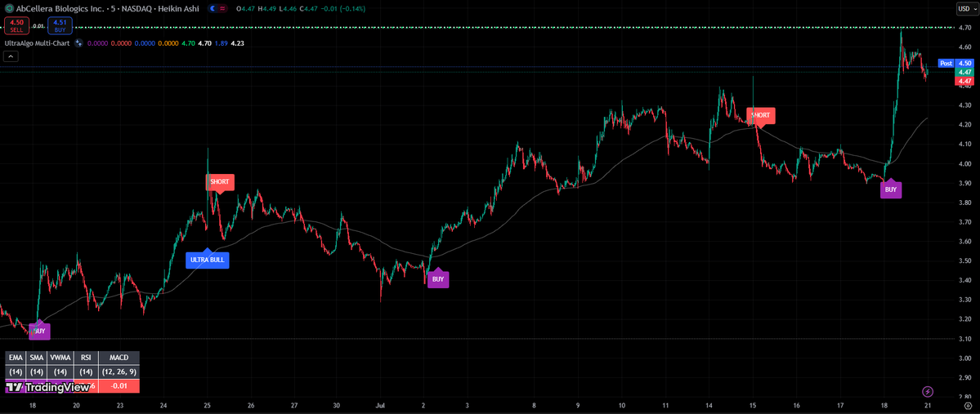
Task: Click the MACD header cell in the table
Action: pos(119,358)
